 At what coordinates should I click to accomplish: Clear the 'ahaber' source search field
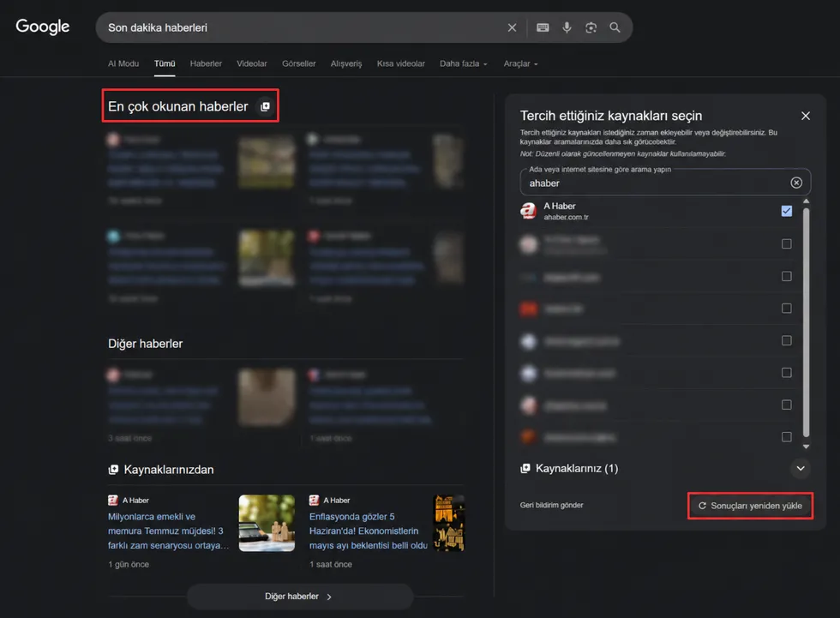796,183
